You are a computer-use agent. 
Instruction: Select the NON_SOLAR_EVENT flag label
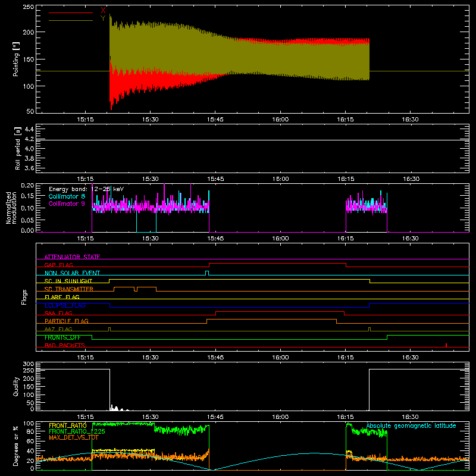(x=72, y=273)
